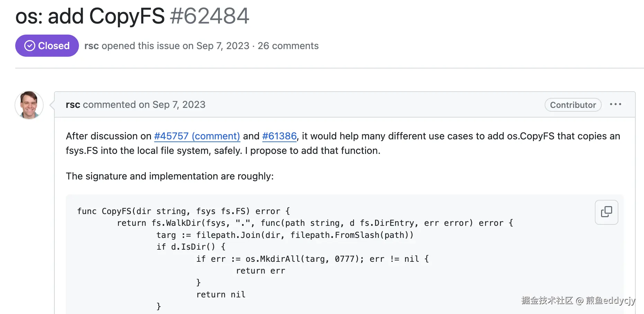644x314 pixels.
Task: Click the fs.WalkDir line in the code block
Action: point(315,223)
